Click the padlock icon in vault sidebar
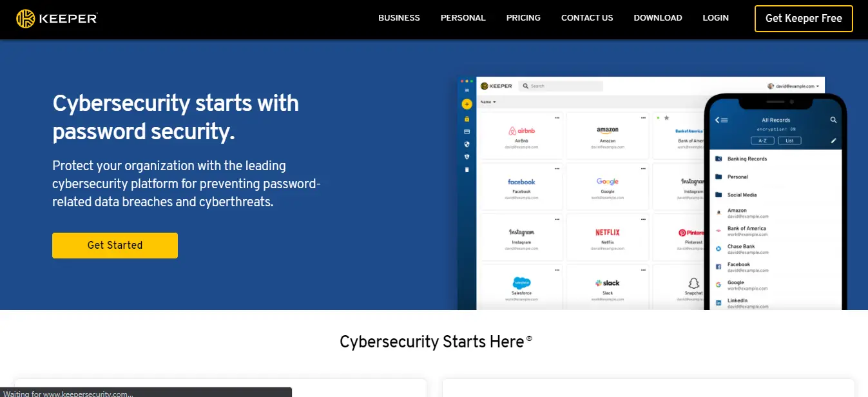Viewport: 868px width, 397px height. click(467, 119)
